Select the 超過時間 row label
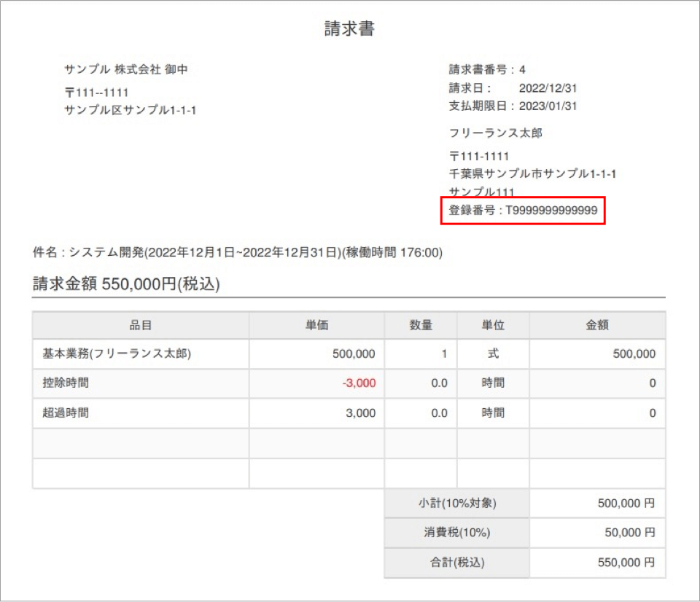Screen dimensions: 700x602 point(66,413)
